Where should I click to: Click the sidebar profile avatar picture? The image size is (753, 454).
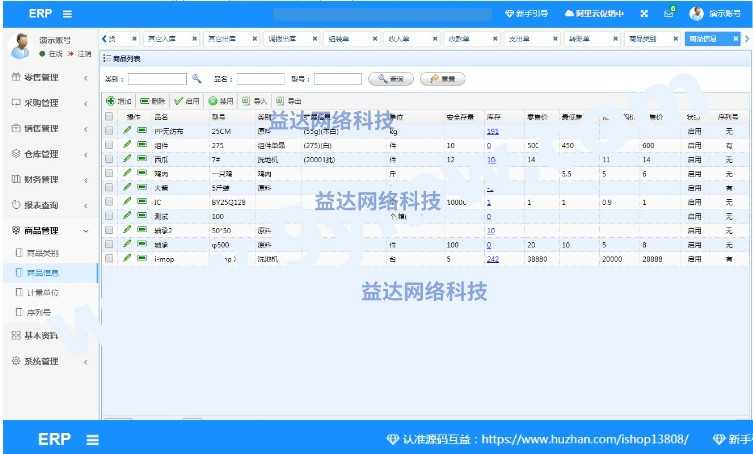20,46
